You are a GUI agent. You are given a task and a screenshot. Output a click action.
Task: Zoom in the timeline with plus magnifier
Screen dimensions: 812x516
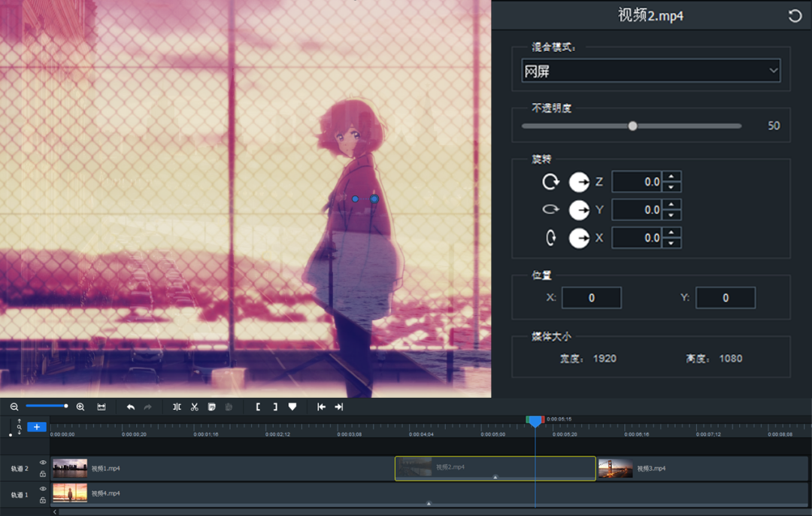pos(80,407)
